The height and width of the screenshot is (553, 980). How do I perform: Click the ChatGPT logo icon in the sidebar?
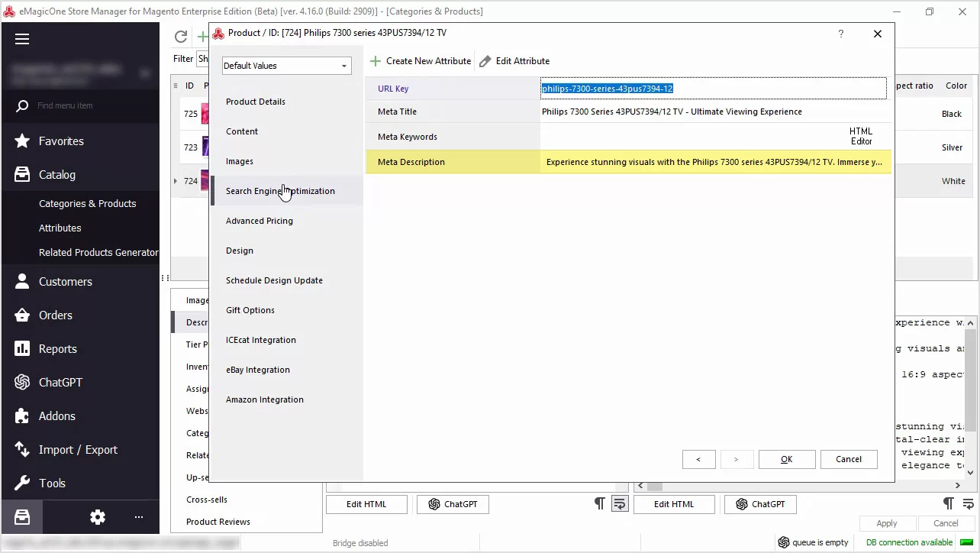[x=22, y=382]
